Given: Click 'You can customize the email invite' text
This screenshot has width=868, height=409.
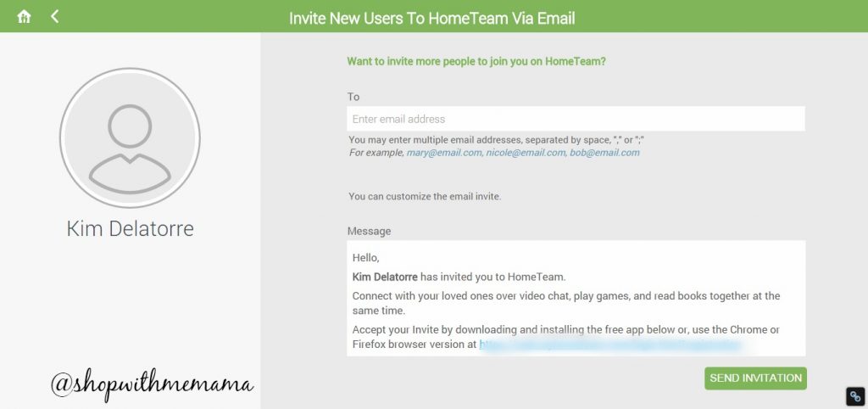Looking at the screenshot, I should tap(425, 196).
